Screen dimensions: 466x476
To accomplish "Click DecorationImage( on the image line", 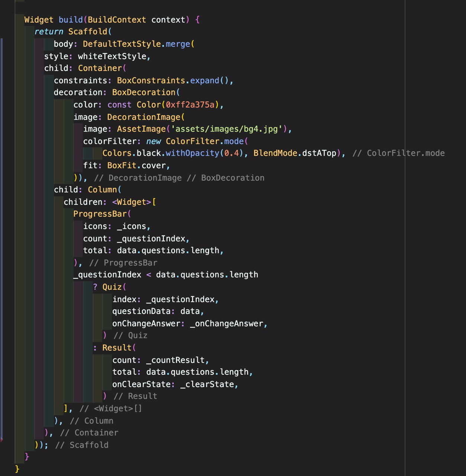I will 146,117.
